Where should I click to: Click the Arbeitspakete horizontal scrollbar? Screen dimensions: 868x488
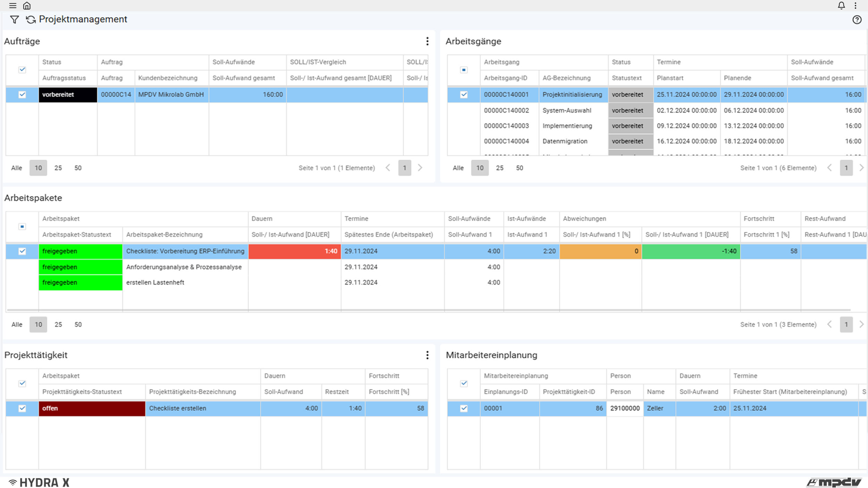[428, 310]
